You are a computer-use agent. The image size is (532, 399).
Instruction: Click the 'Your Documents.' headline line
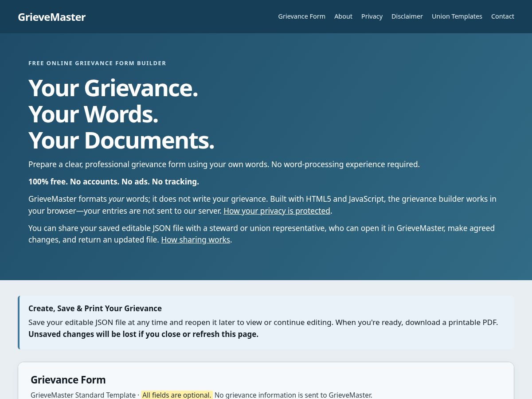point(121,140)
